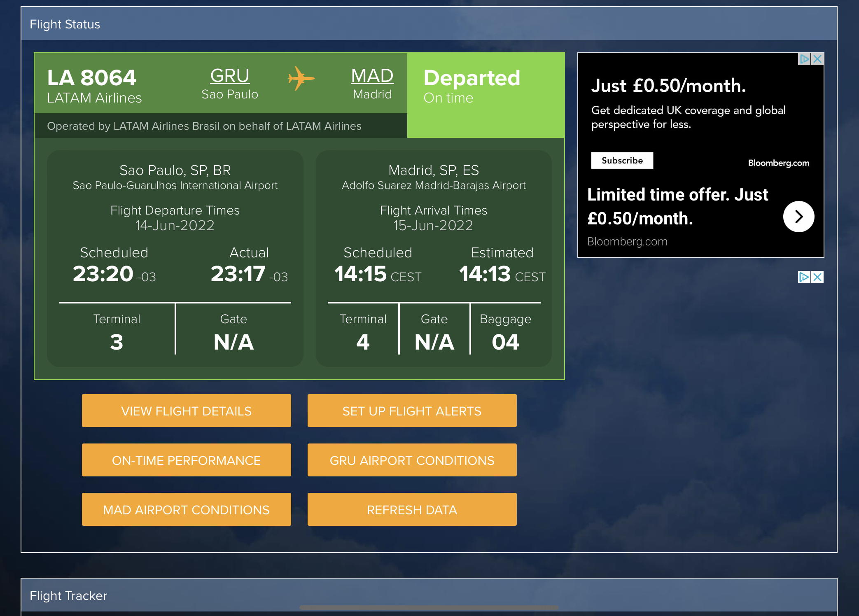
Task: Click the Baggage 04 value
Action: [506, 342]
